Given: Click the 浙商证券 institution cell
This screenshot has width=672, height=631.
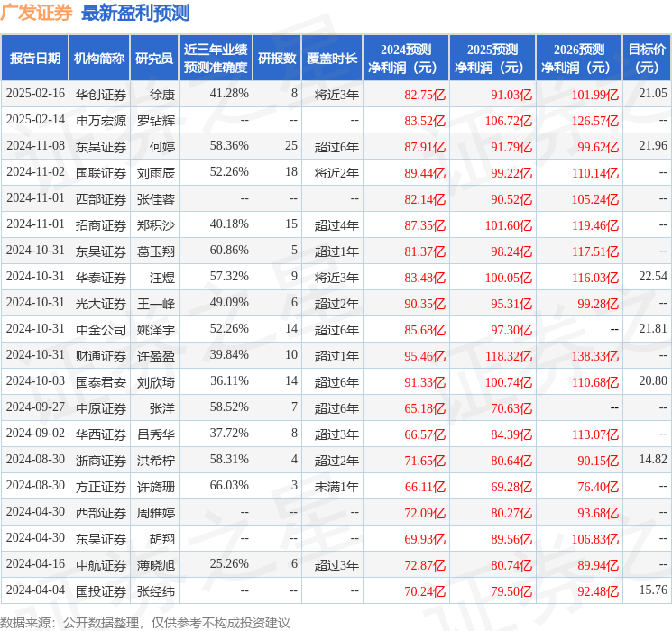Looking at the screenshot, I should pyautogui.click(x=101, y=460).
